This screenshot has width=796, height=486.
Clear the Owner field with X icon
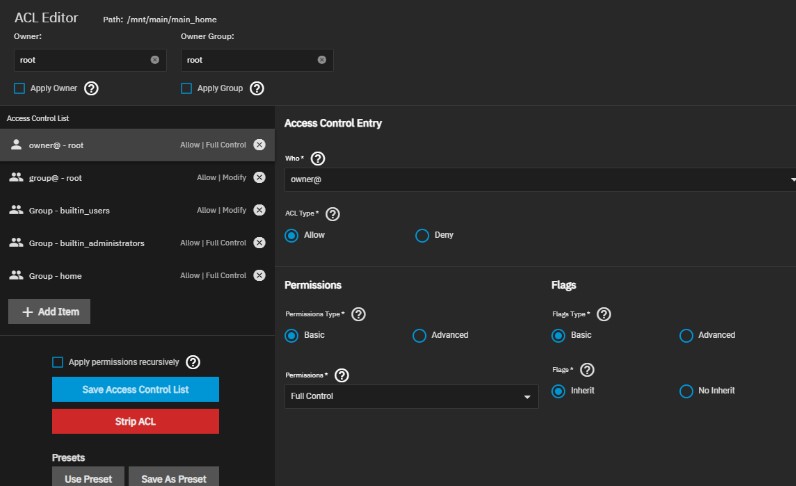pos(155,60)
